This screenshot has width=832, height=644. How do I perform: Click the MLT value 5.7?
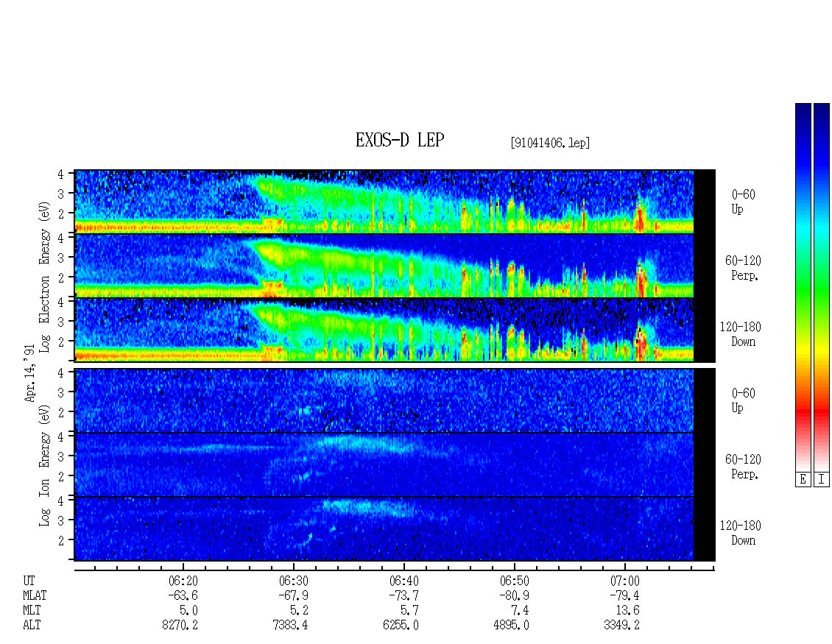pos(409,610)
